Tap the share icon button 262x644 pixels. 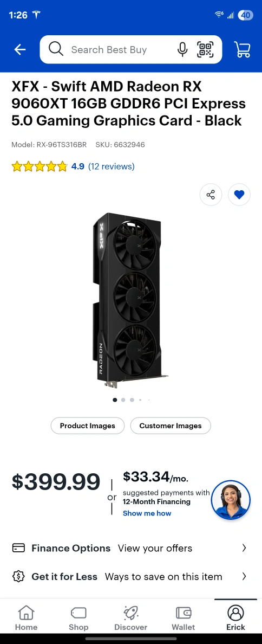pyautogui.click(x=211, y=195)
